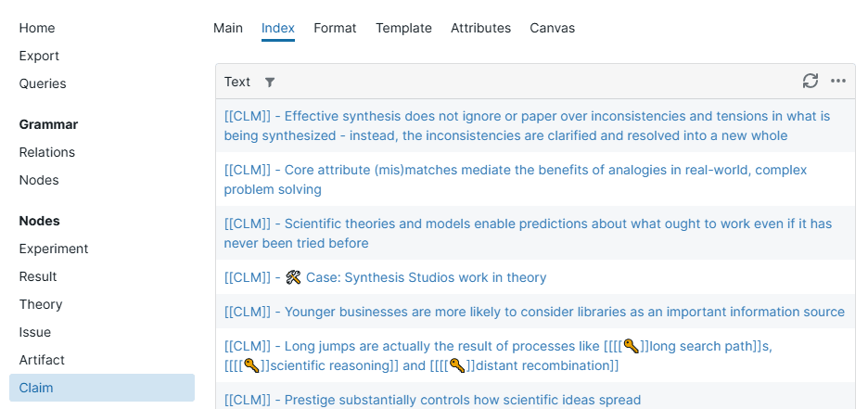Open the Theory node type
The image size is (868, 409).
pos(41,304)
